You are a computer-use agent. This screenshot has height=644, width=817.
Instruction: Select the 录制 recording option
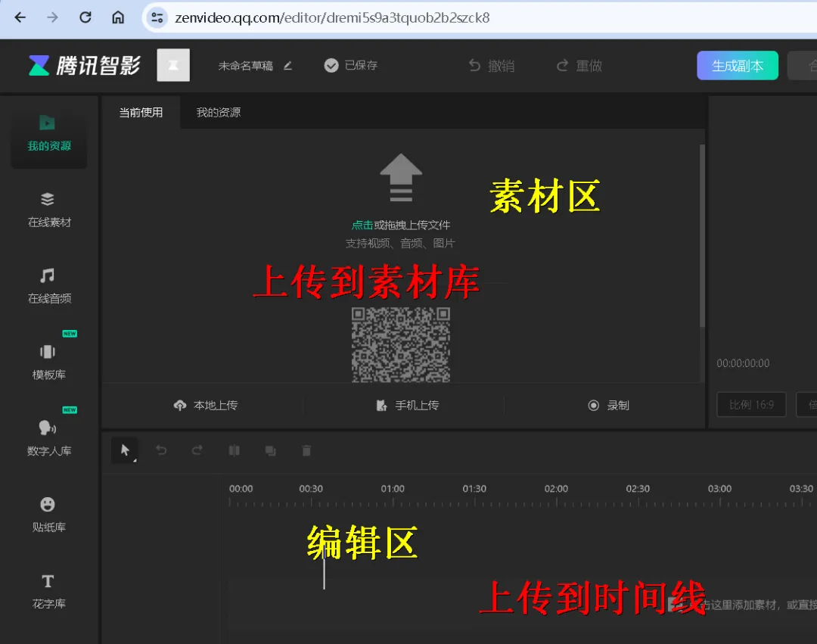(610, 405)
